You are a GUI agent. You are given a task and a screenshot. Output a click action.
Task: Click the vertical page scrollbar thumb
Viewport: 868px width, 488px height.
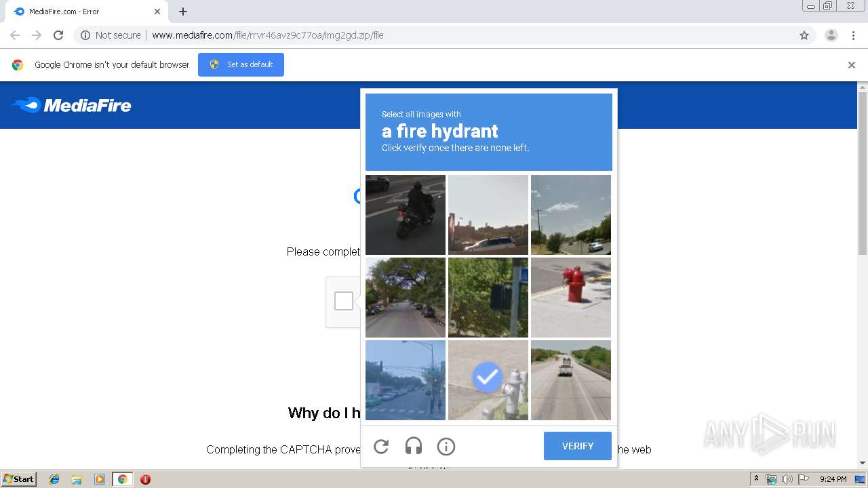[x=863, y=173]
